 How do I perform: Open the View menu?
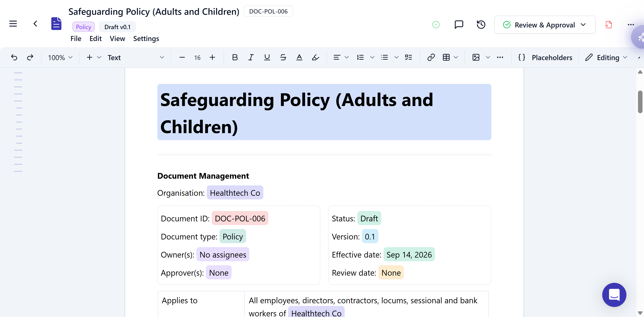tap(117, 39)
